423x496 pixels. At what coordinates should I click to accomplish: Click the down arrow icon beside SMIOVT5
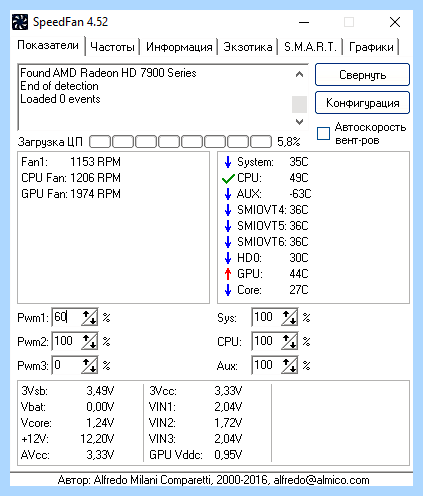(228, 226)
